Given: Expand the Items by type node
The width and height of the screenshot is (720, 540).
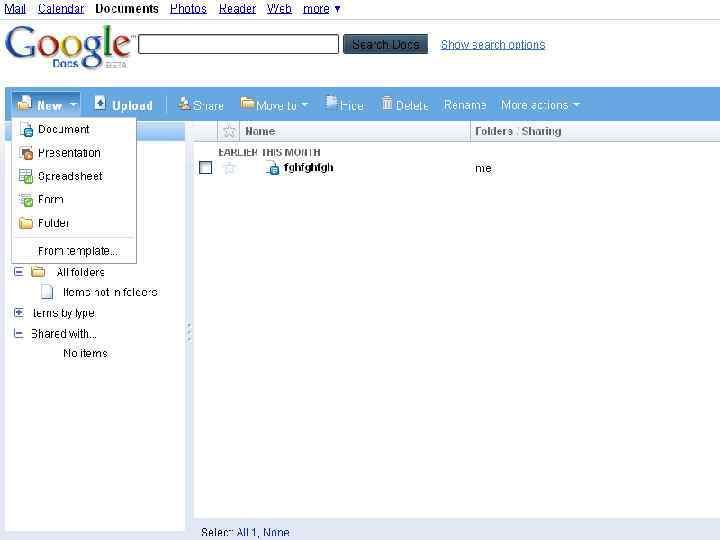Looking at the screenshot, I should pos(18,313).
